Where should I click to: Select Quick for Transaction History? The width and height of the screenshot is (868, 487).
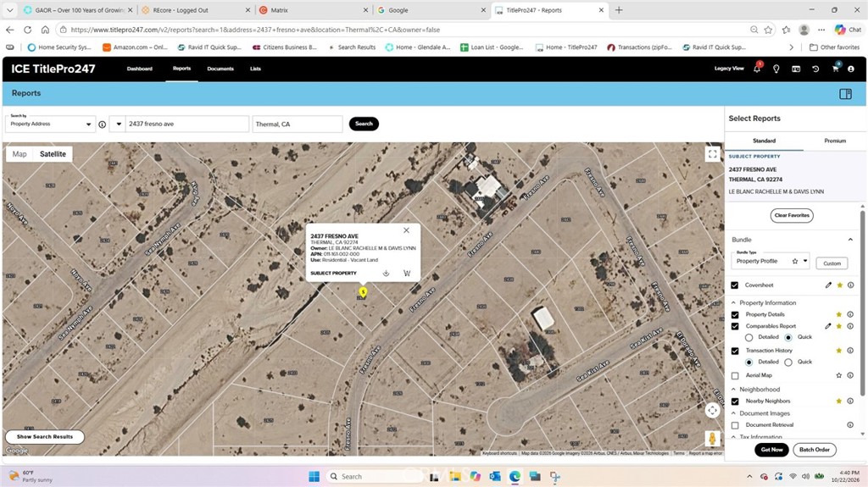coord(788,362)
